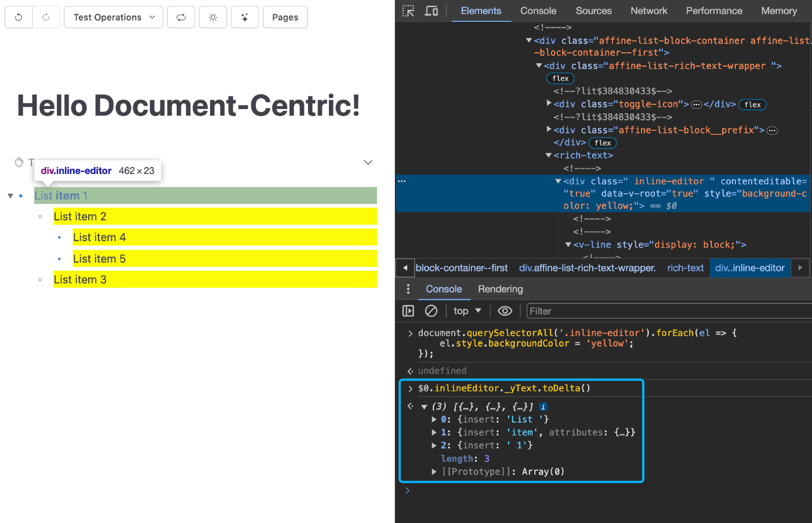Screen dimensions: 812x523
Task: Expand index 1 insert 'item' in console array
Action: pyautogui.click(x=434, y=432)
